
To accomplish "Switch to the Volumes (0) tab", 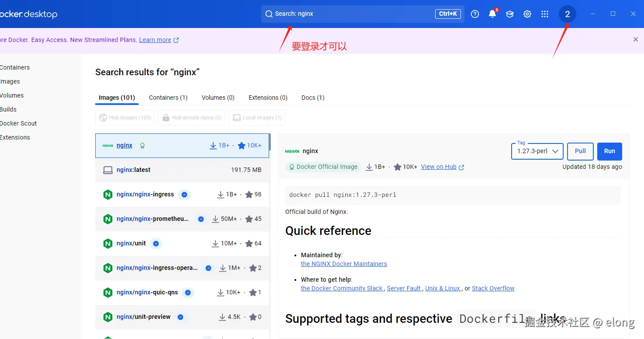I will [218, 98].
